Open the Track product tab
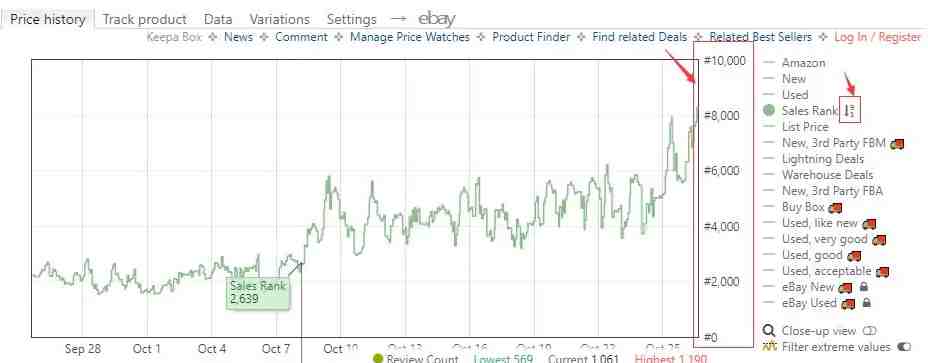The width and height of the screenshot is (928, 363). tap(144, 19)
